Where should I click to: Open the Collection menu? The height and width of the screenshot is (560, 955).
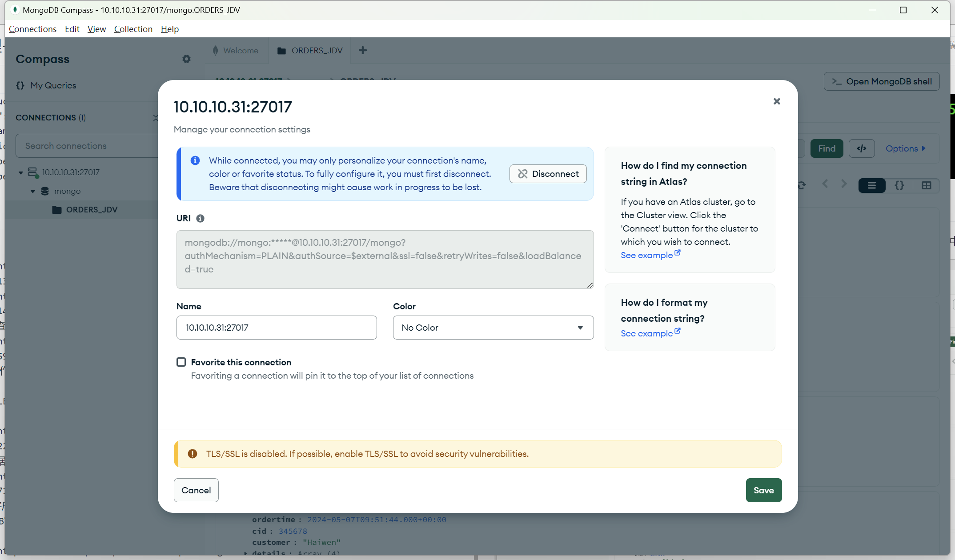pos(133,29)
